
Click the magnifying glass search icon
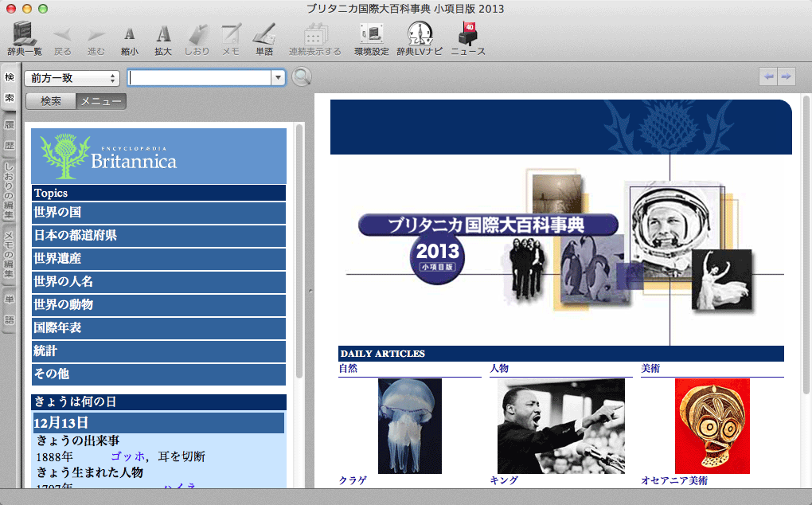coord(302,77)
